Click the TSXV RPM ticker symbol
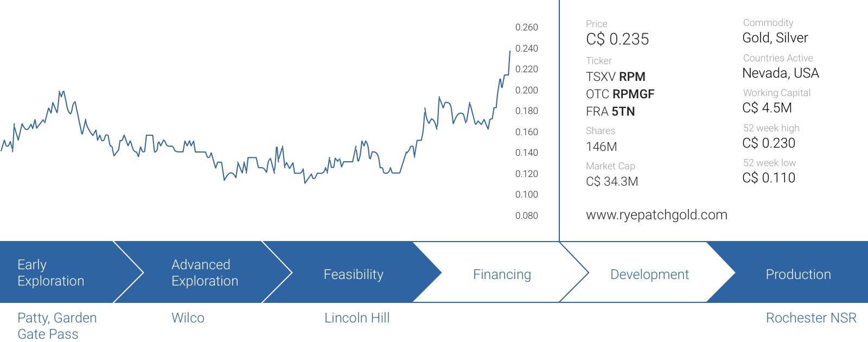868x342 pixels. (x=616, y=77)
